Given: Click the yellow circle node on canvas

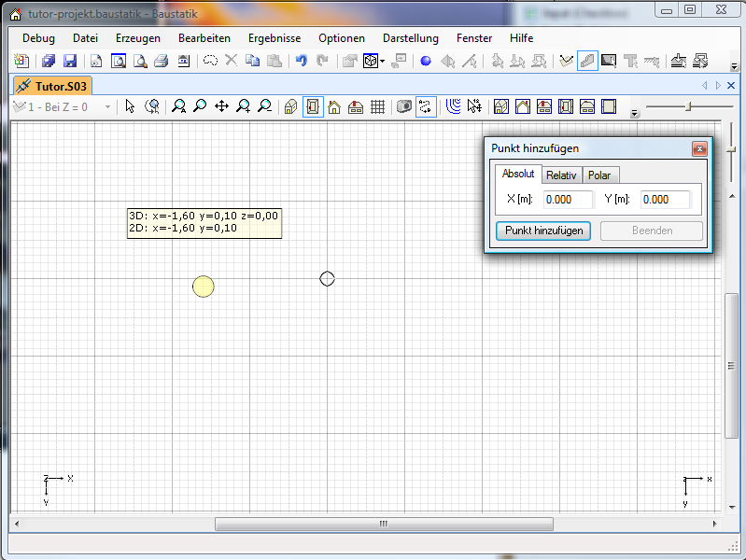Looking at the screenshot, I should (204, 287).
